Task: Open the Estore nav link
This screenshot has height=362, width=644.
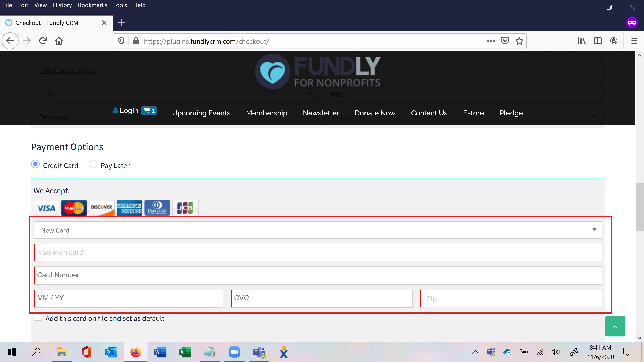Action: (473, 113)
